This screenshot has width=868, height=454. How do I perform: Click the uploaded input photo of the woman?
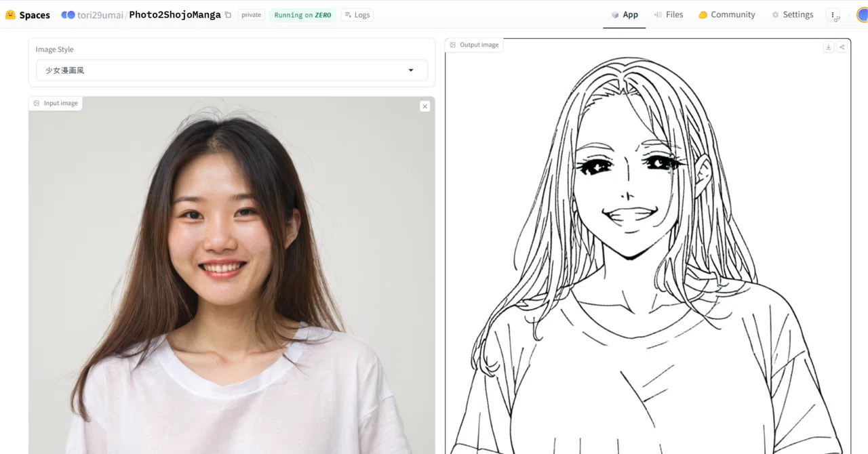point(232,275)
